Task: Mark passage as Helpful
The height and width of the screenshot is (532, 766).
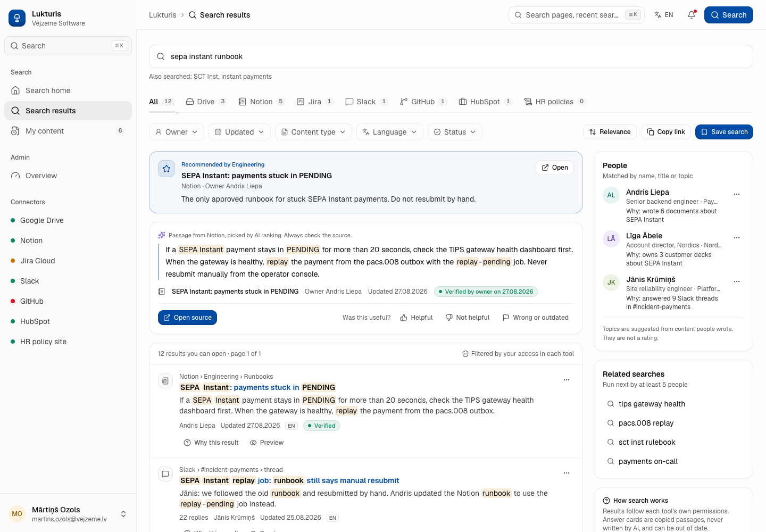Action: tap(417, 318)
